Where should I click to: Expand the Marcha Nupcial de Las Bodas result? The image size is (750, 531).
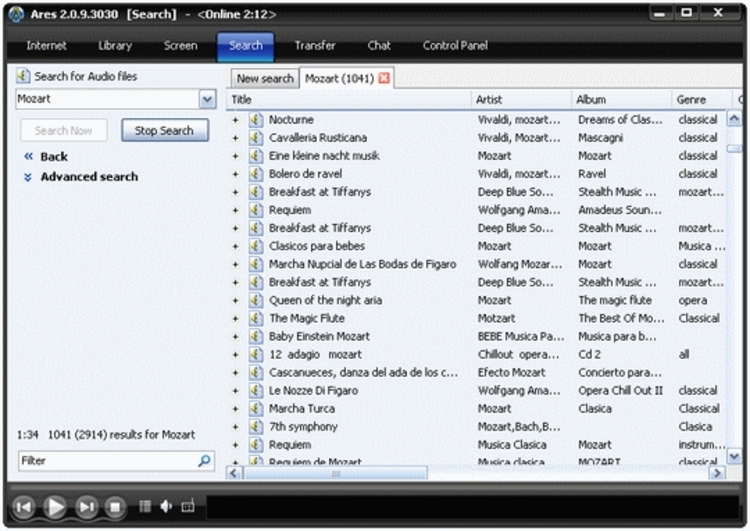pyautogui.click(x=235, y=265)
